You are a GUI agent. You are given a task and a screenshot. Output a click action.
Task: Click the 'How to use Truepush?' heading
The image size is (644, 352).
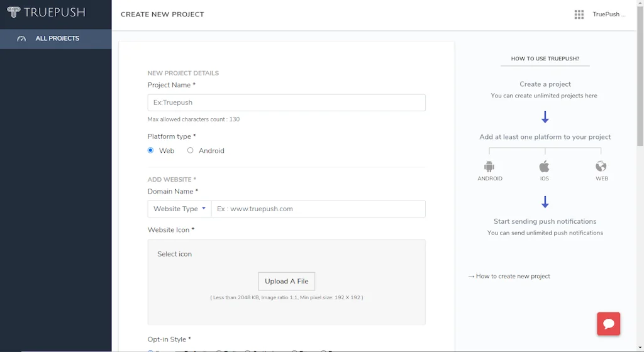click(x=545, y=58)
